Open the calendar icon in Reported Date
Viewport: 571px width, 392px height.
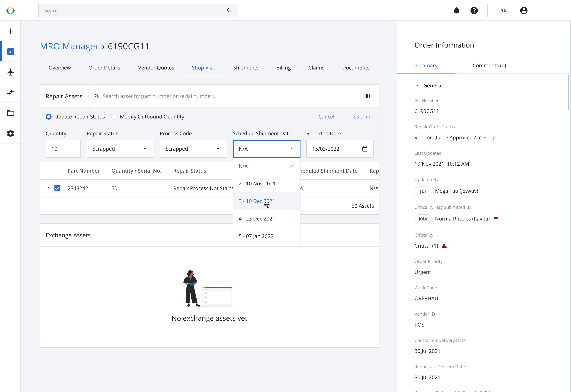coord(365,149)
